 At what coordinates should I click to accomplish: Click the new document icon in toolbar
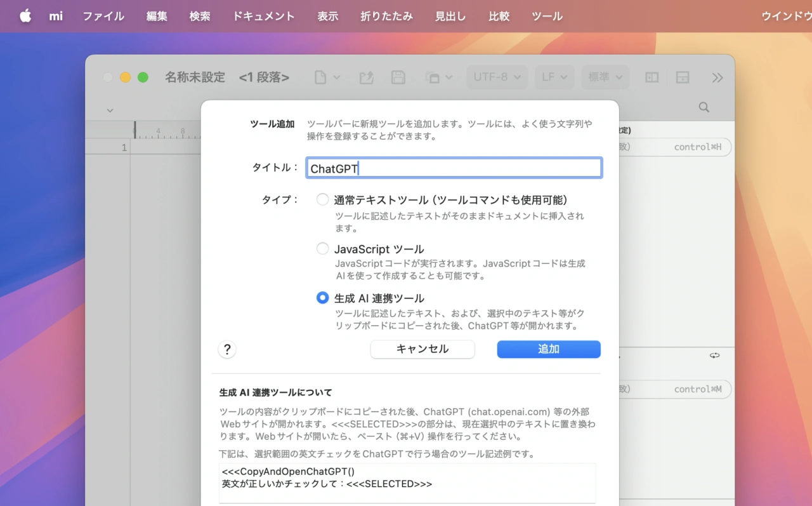(x=321, y=77)
